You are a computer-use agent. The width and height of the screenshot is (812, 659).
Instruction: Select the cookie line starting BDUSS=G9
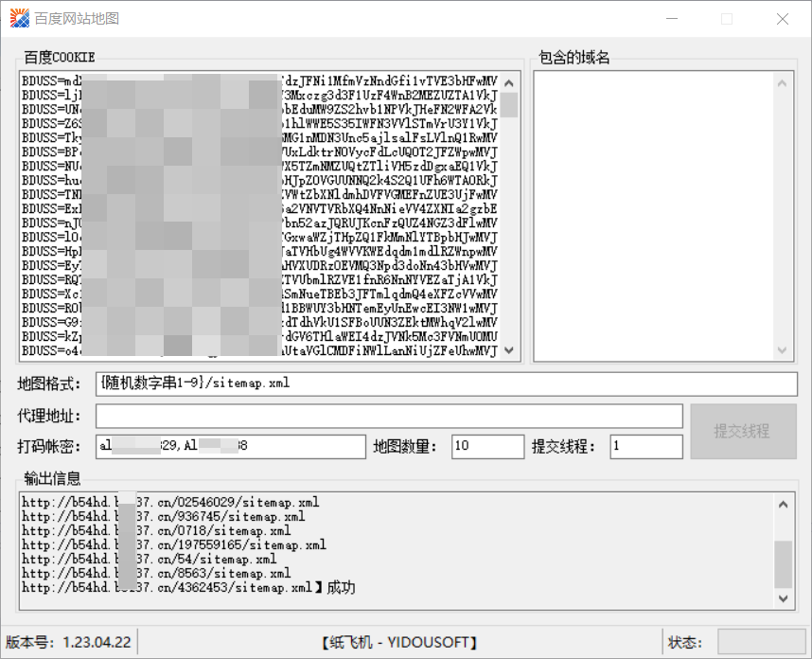(259, 322)
